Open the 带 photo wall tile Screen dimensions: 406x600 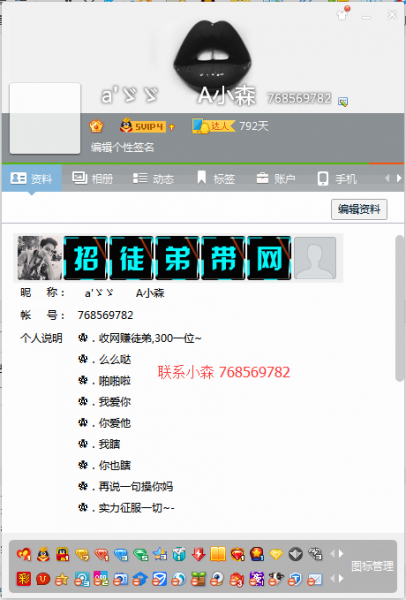coord(223,258)
